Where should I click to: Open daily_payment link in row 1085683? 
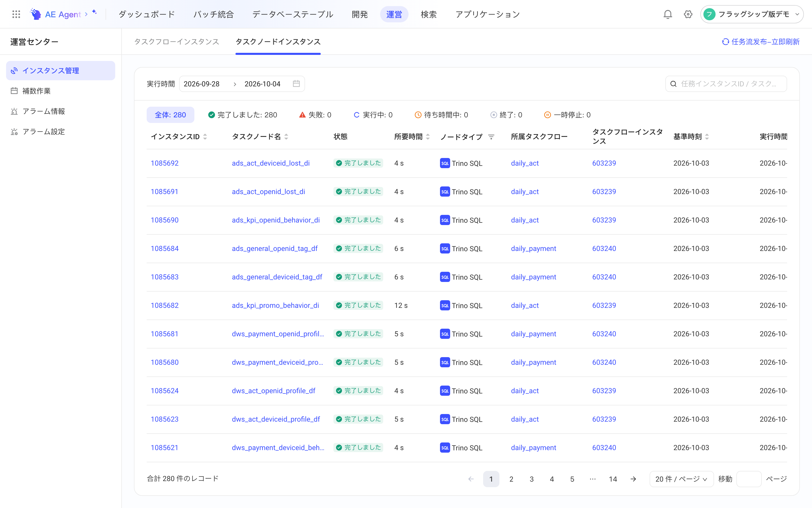pos(533,277)
